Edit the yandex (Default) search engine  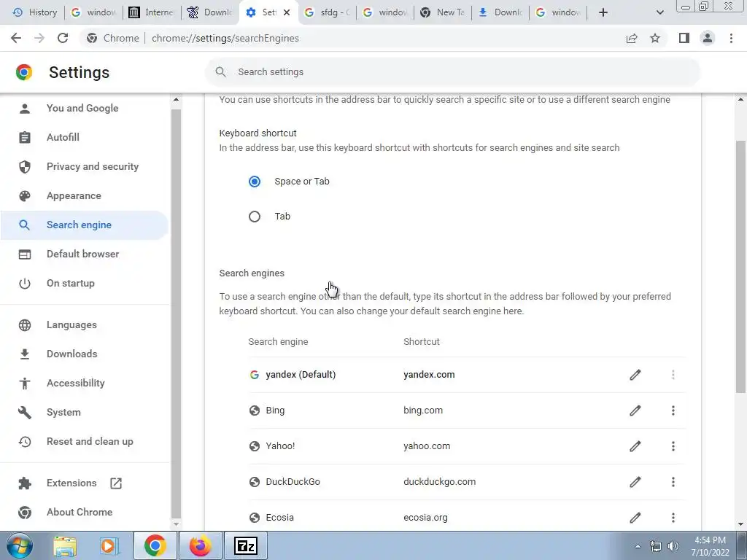coord(635,375)
